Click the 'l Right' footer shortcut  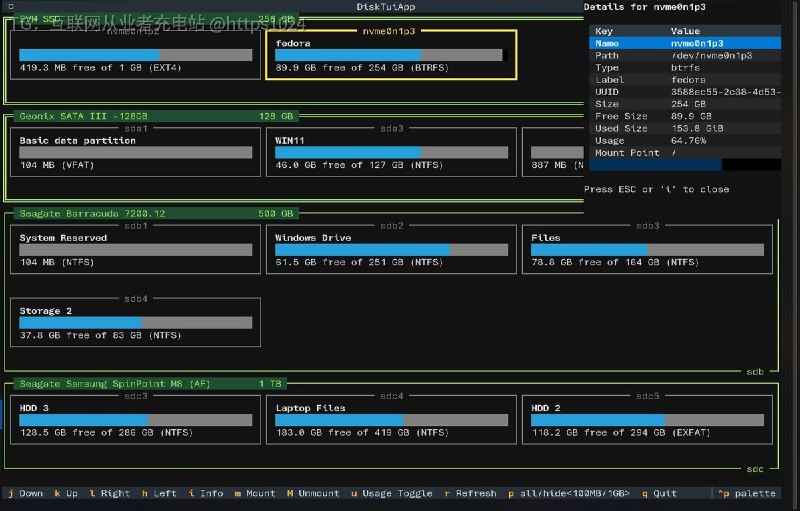[x=109, y=493]
